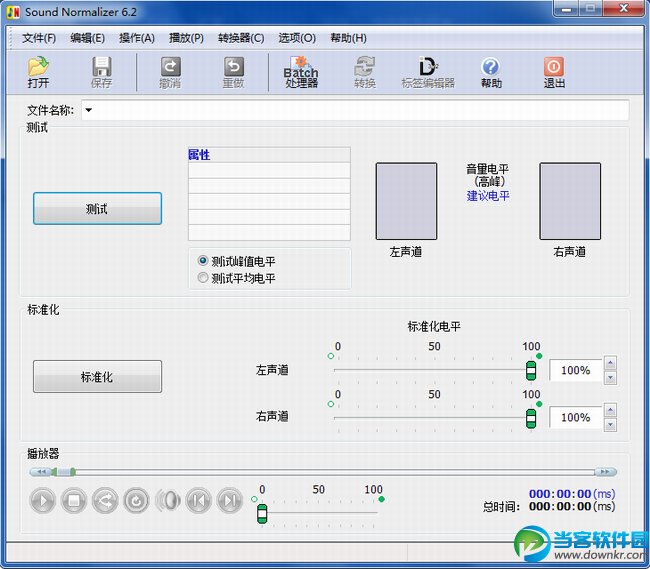Click the 左声道 normalization slider handle
Screen dimensions: 650x569
point(531,370)
